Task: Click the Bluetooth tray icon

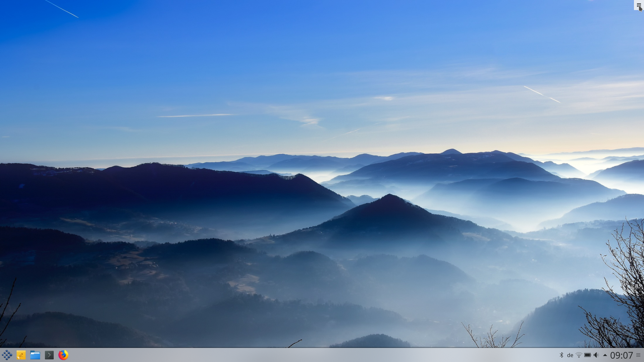Action: pos(561,355)
